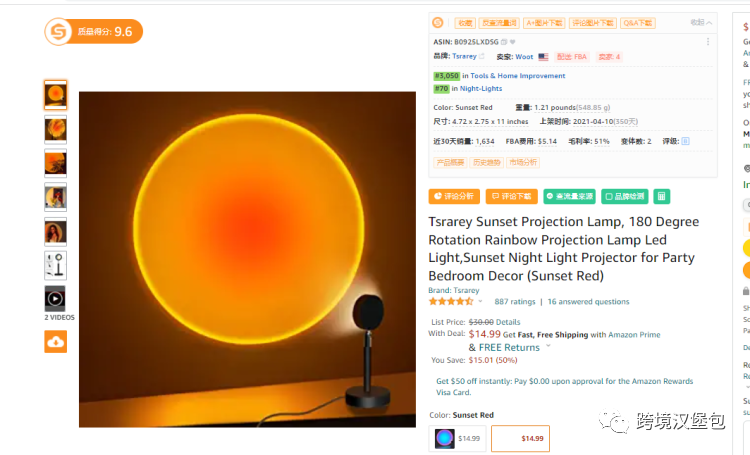
Task: Select the Sunset Red $14.99 variant
Action: point(520,438)
